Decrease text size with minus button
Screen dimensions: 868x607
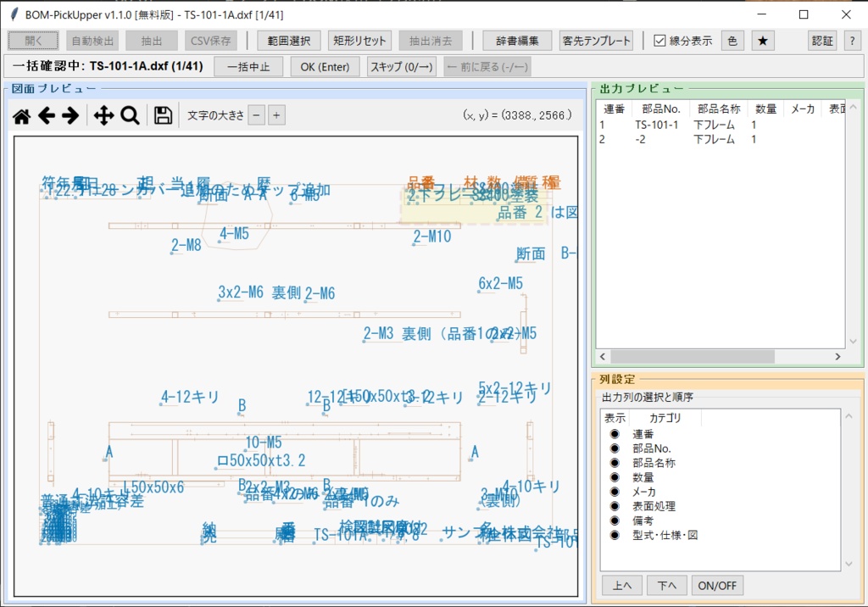[x=256, y=116]
